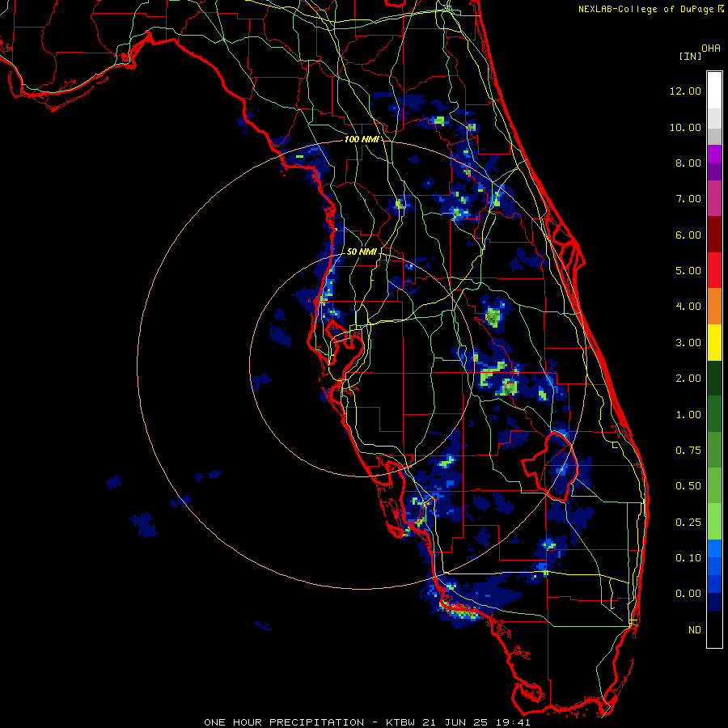Image resolution: width=728 pixels, height=728 pixels.
Task: Select the 0.75 legend value
Action: coord(688,451)
